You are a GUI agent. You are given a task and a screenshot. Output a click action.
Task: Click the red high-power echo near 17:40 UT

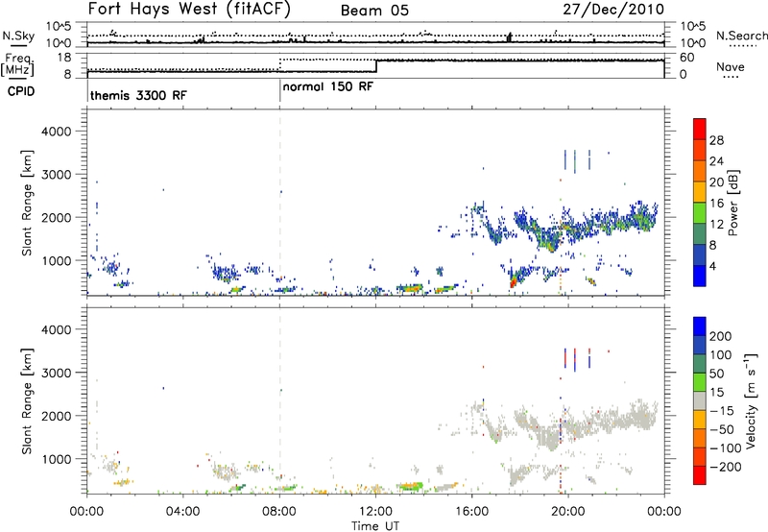tap(513, 283)
